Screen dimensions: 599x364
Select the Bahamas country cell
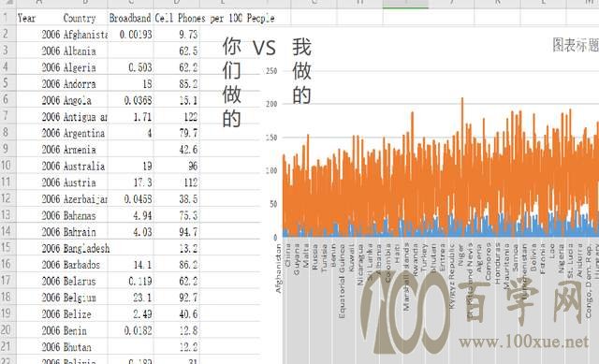point(85,215)
